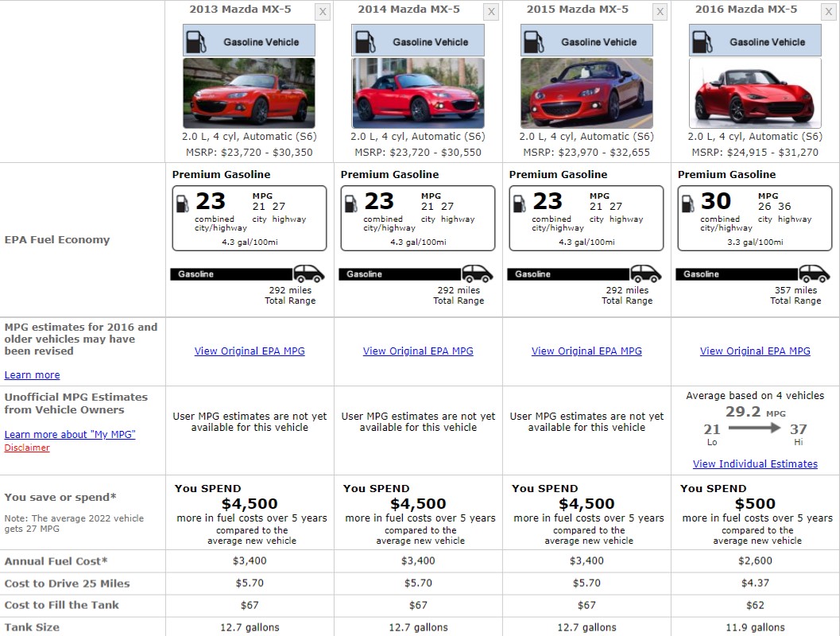The image size is (840, 636).
Task: Click car icon on 2015 range bar
Action: pos(646,273)
